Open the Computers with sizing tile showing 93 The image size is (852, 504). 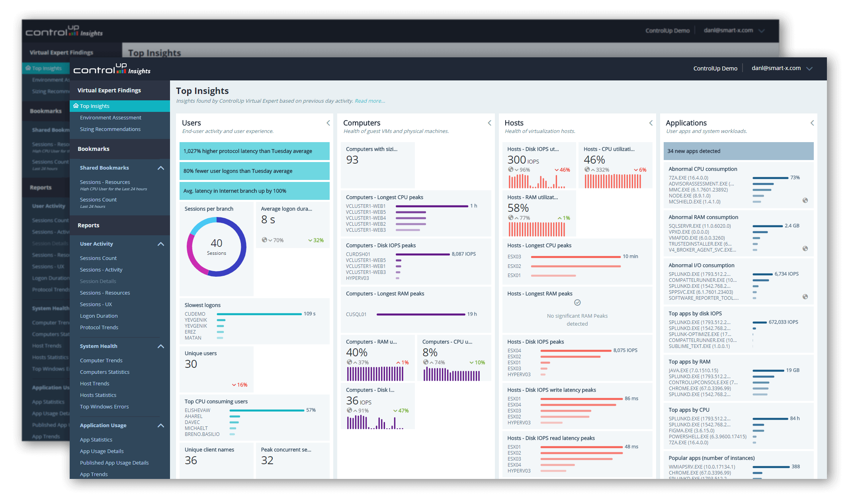pyautogui.click(x=378, y=165)
